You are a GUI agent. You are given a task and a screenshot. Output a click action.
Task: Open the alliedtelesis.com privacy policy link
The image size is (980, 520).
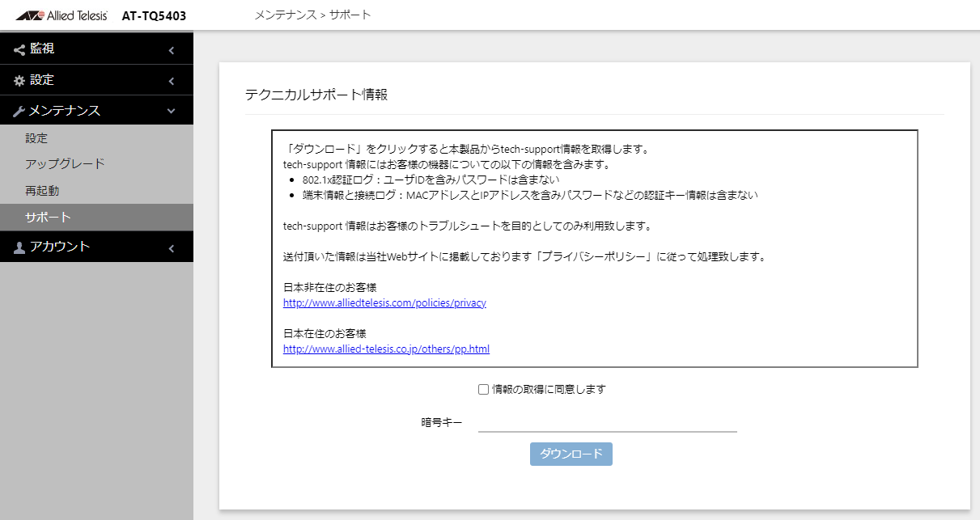click(x=384, y=303)
